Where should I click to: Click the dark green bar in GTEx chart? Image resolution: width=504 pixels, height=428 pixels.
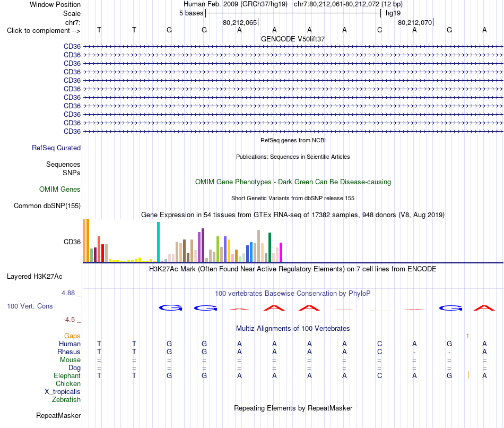point(270,247)
